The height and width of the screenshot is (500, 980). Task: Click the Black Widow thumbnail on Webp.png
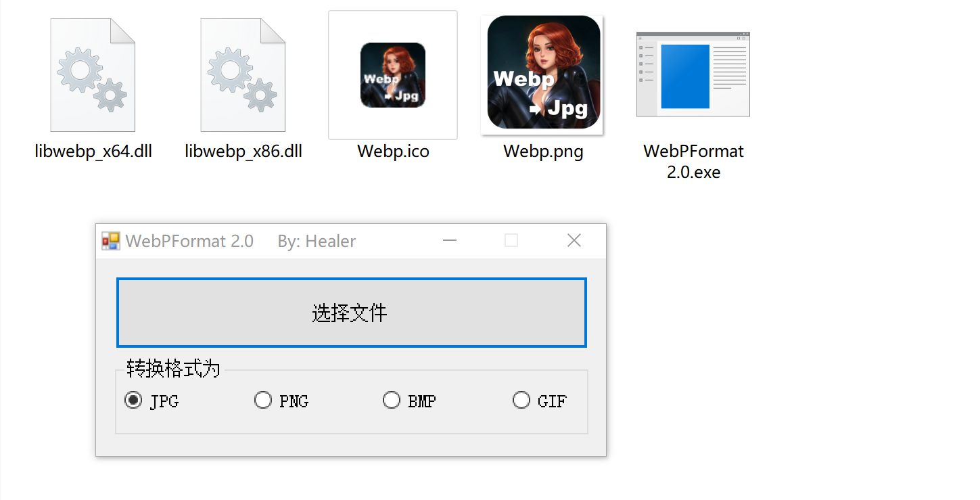[542, 74]
